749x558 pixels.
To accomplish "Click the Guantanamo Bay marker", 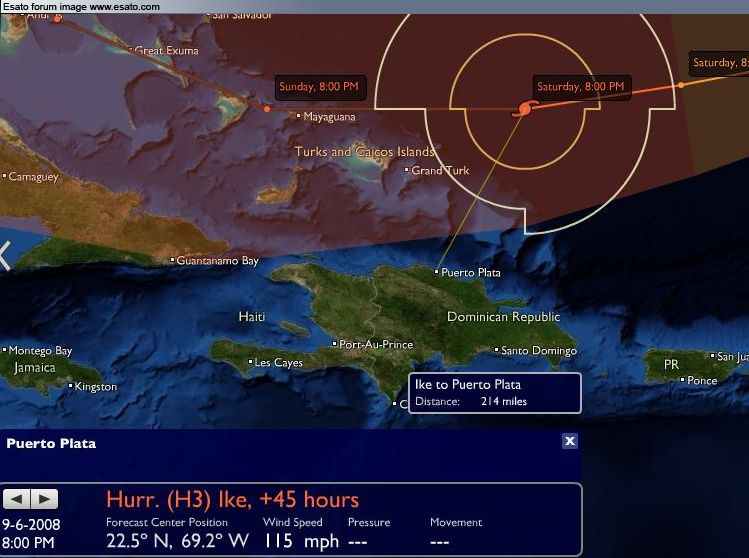I will 172,260.
